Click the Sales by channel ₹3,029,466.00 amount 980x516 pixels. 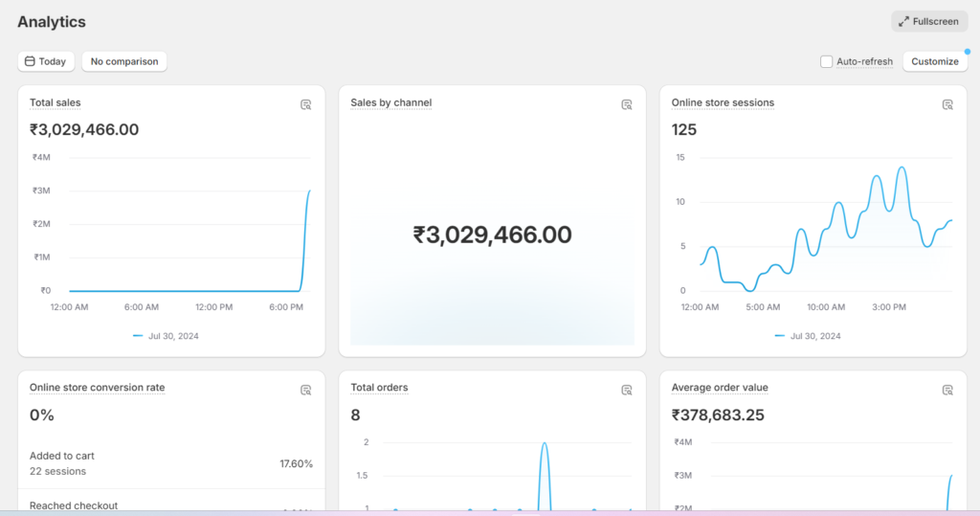tap(492, 235)
